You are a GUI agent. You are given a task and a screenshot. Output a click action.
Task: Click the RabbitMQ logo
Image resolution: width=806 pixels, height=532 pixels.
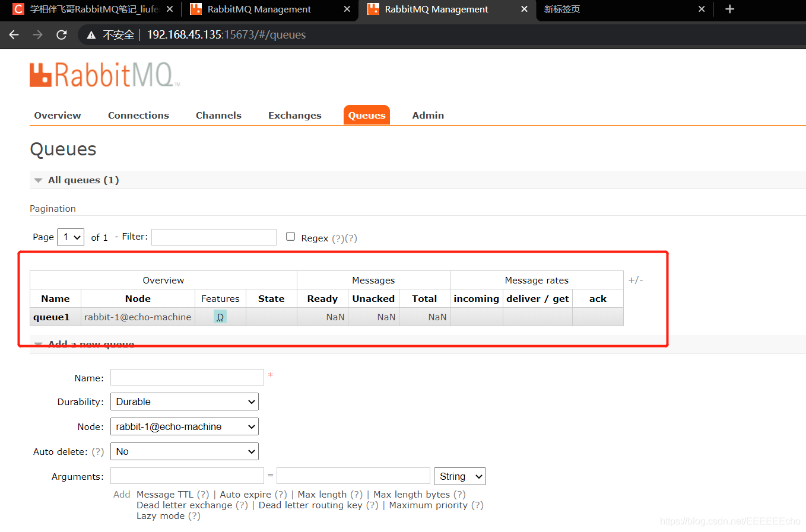click(104, 75)
